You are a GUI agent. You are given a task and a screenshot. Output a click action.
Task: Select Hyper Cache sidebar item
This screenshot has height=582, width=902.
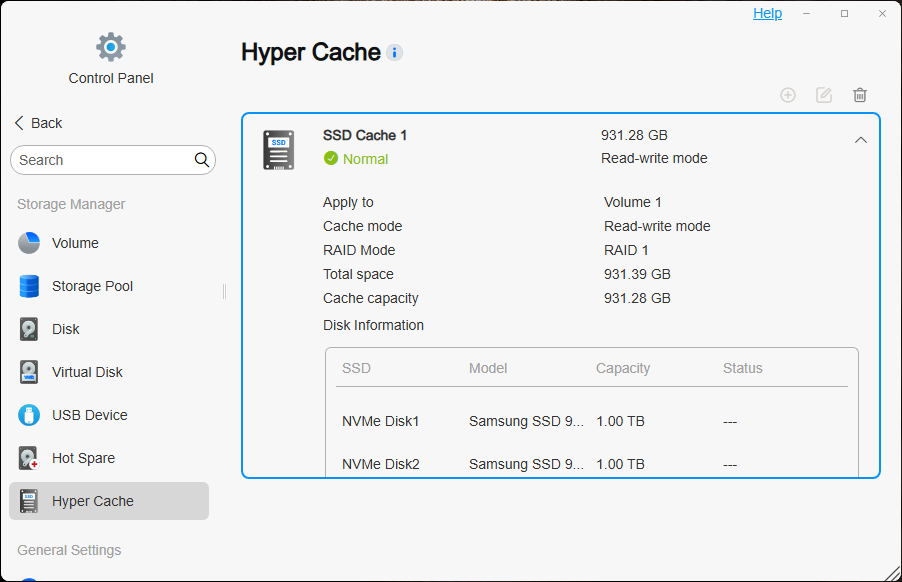coord(92,501)
